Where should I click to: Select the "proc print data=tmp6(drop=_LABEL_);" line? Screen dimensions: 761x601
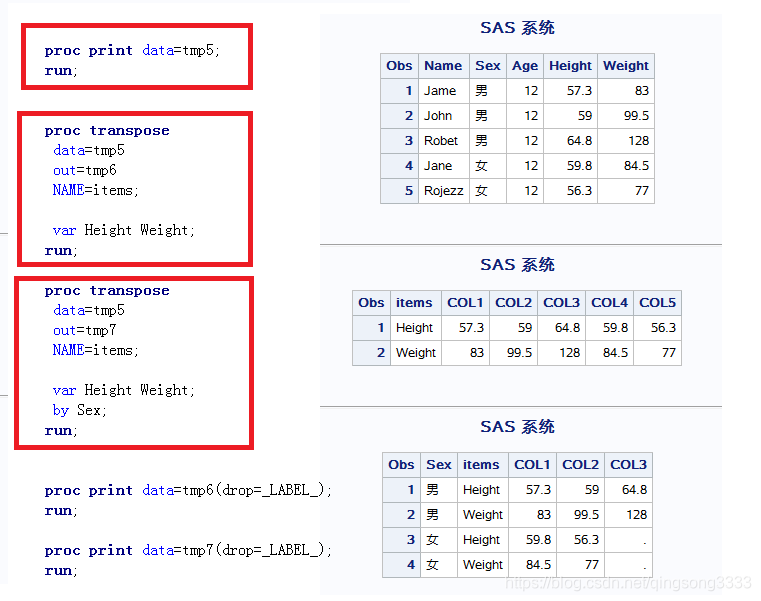(188, 490)
